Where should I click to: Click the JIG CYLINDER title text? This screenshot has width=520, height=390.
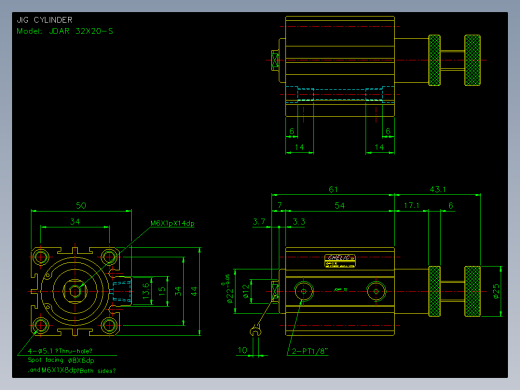click(44, 20)
